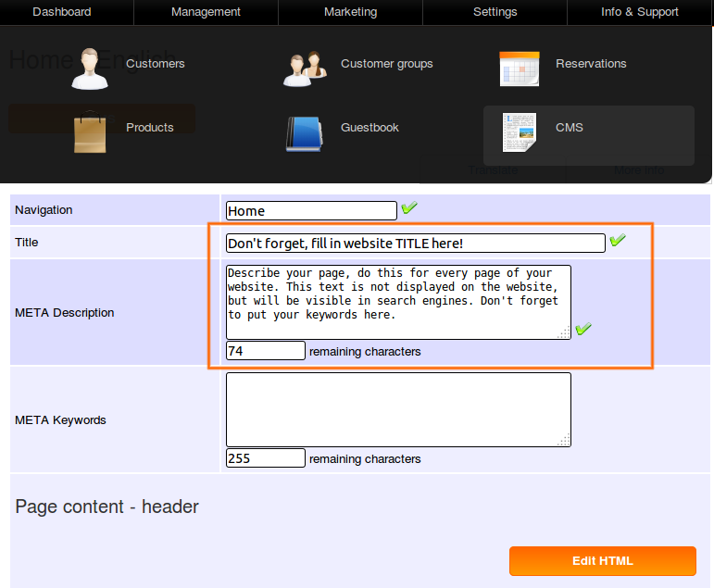Open the Guestbook blue book icon
Viewport: 714px width, 588px height.
pyautogui.click(x=304, y=132)
